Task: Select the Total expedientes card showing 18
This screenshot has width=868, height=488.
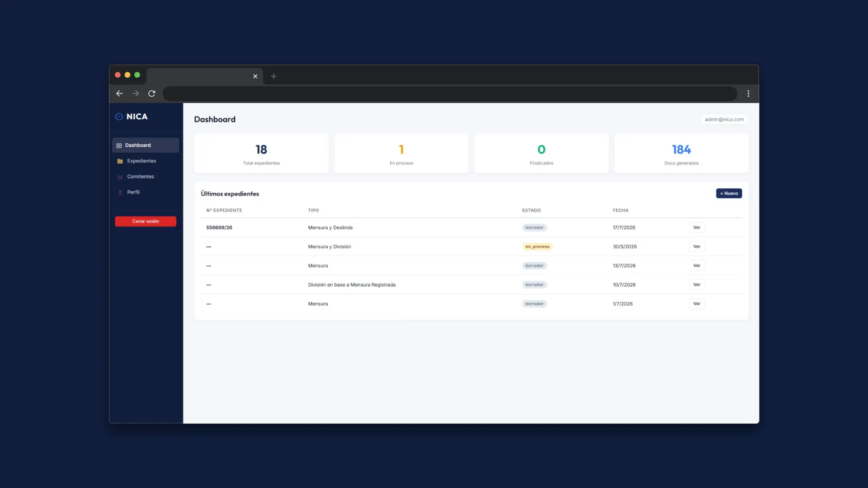Action: coord(261,154)
